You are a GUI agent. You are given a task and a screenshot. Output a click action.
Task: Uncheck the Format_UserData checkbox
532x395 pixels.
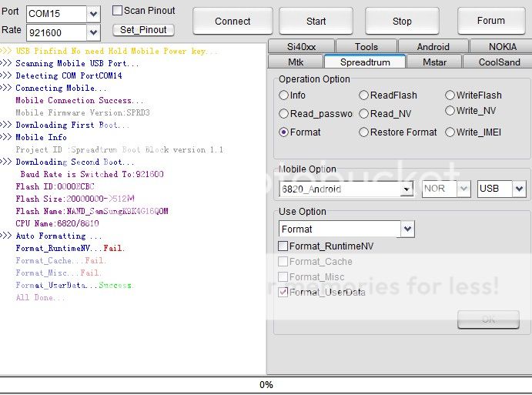coord(283,293)
